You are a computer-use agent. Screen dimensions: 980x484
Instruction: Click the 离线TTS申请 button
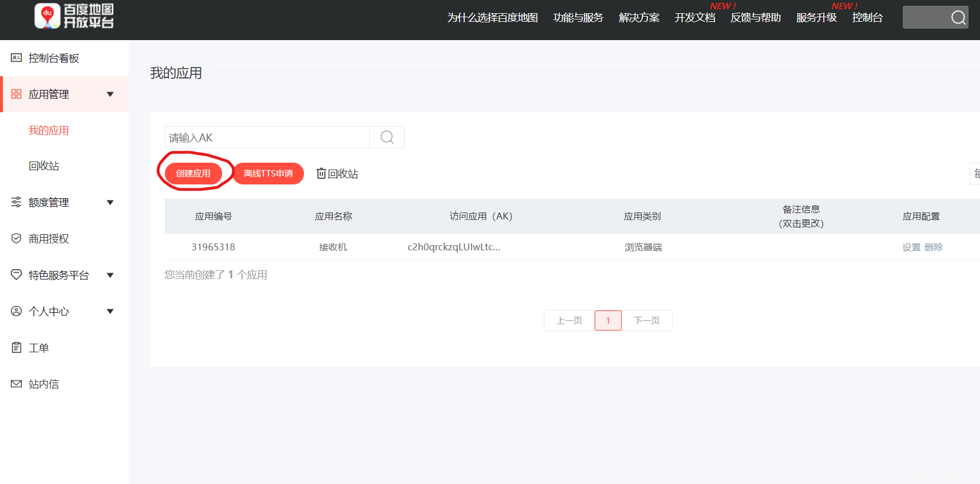click(x=268, y=173)
